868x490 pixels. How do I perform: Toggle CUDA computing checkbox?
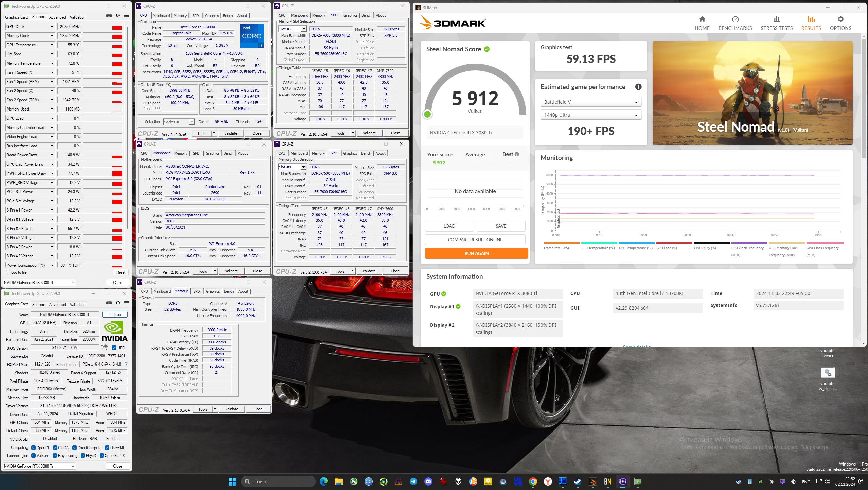(55, 447)
